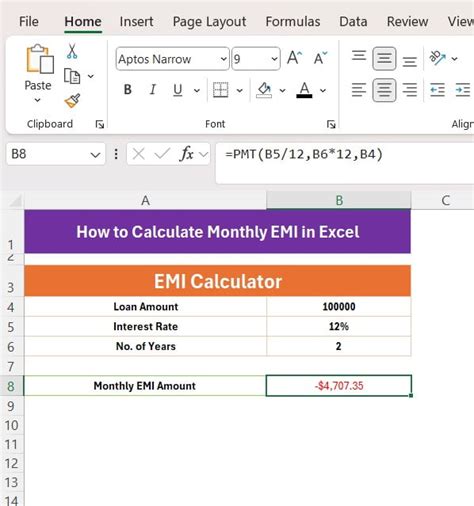Switch to Home tab

tap(83, 22)
